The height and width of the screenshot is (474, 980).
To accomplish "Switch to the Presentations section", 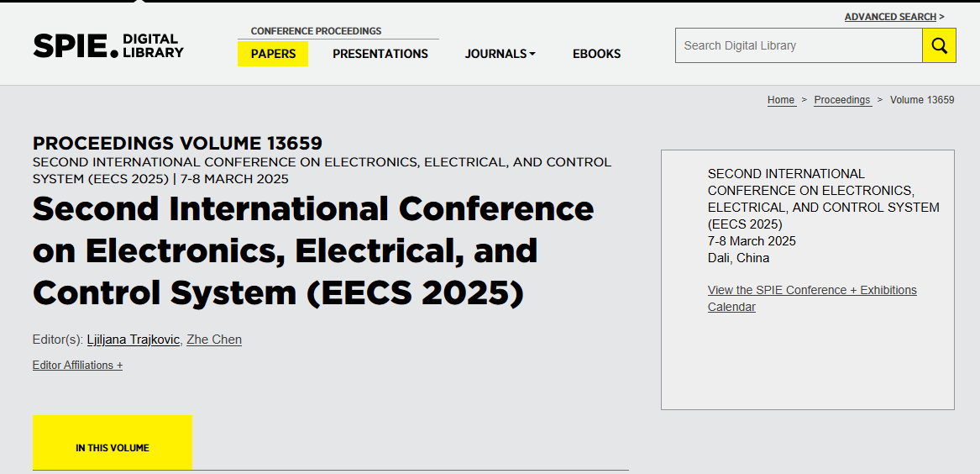I will point(380,54).
